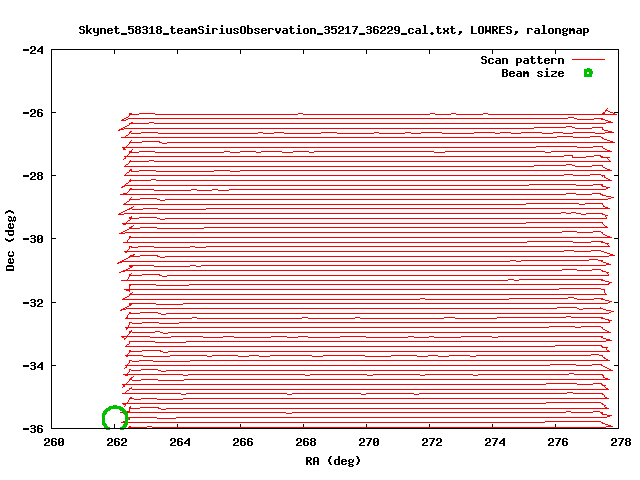The image size is (640, 480).
Task: Click the red scan pattern legend line
Action: point(588,60)
